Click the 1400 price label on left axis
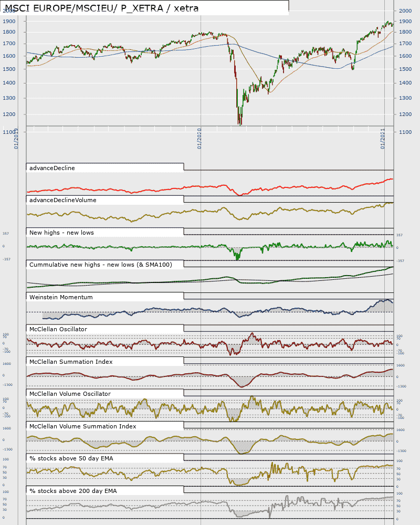The height and width of the screenshot is (525, 420). pos(9,83)
